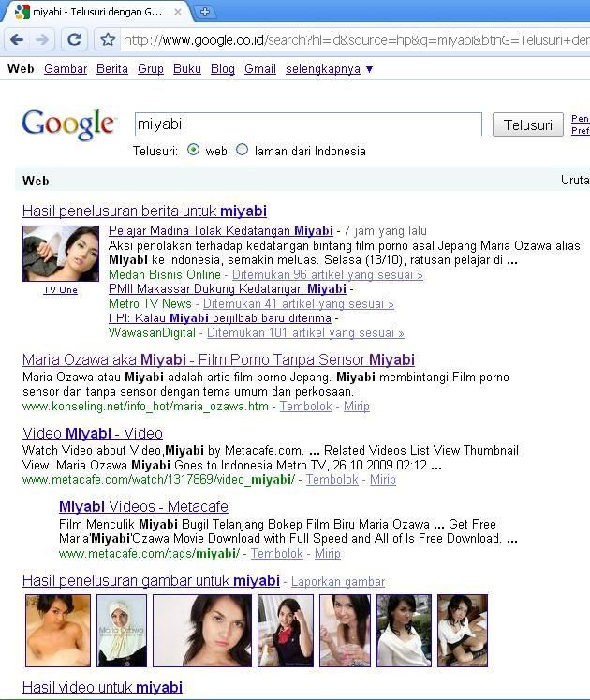Open 'Hasil penelusuran berita untuk miyabi' link

(x=145, y=211)
